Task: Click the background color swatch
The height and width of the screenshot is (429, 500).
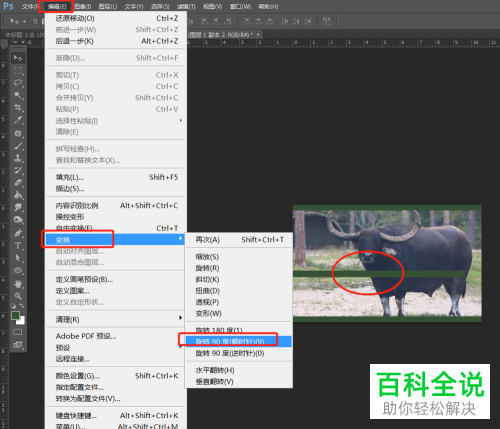Action: click(x=22, y=321)
